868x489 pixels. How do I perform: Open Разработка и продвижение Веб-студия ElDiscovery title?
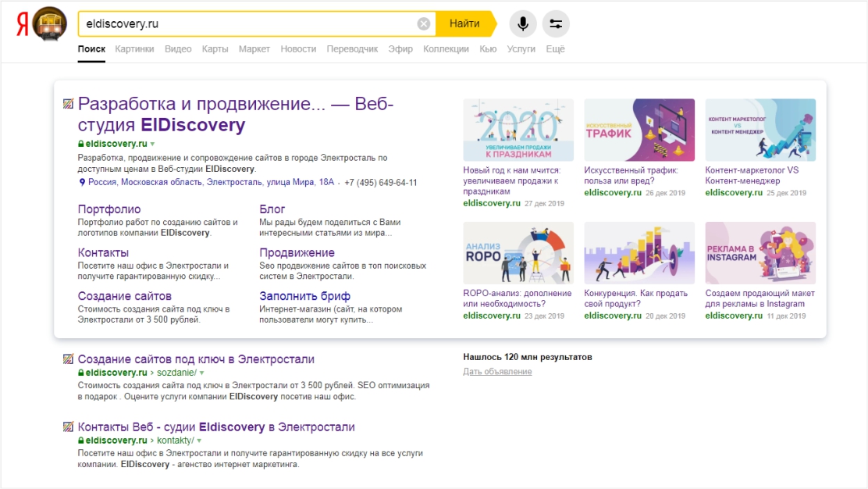click(x=235, y=114)
